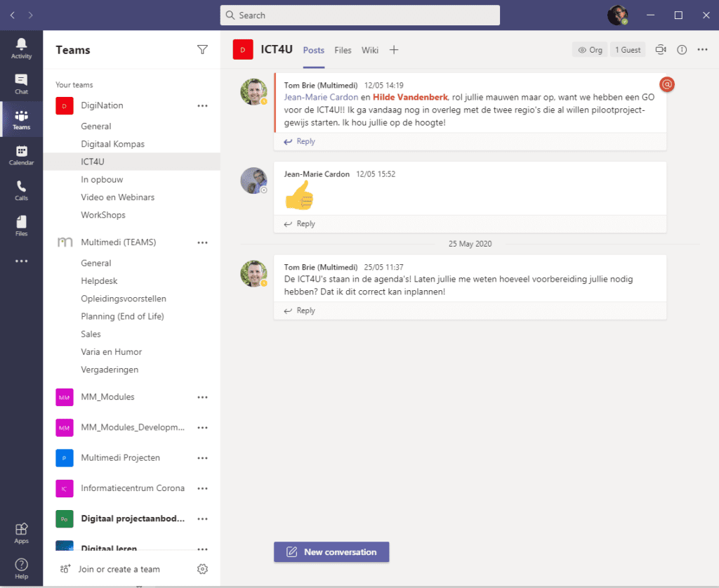This screenshot has height=588, width=719.
Task: Open the Activity feed
Action: click(x=21, y=48)
